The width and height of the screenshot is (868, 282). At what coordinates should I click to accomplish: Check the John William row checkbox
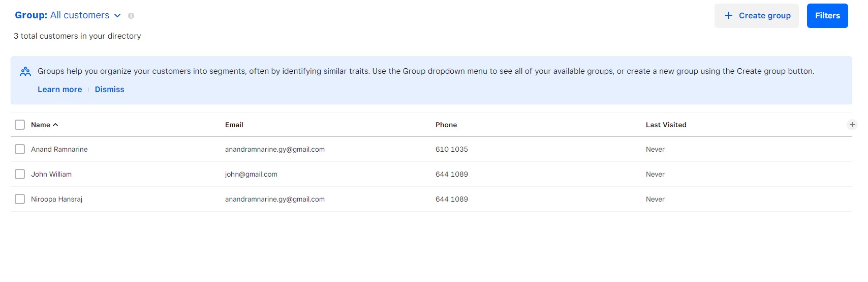20,174
